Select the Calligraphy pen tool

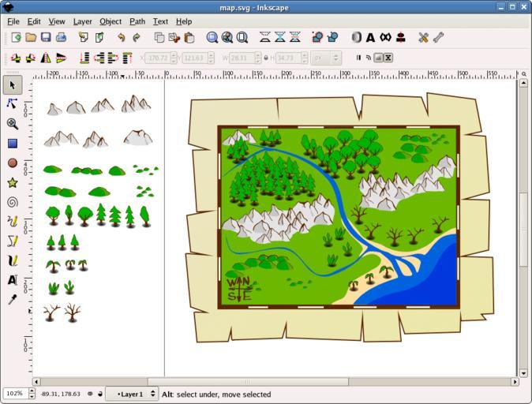[x=12, y=260]
